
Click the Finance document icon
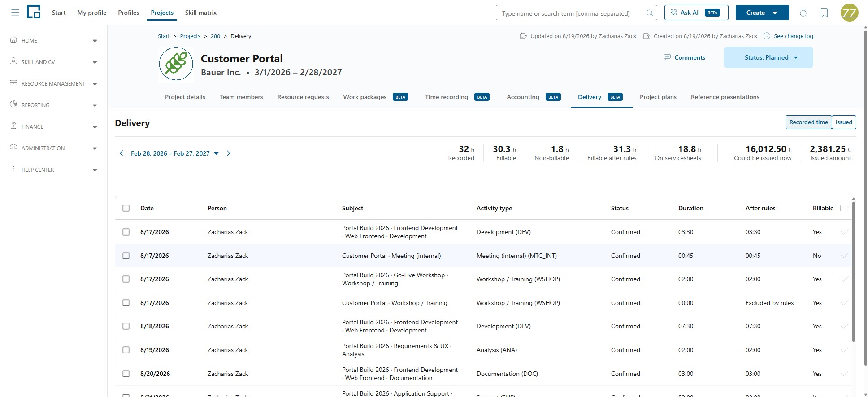[x=13, y=126]
